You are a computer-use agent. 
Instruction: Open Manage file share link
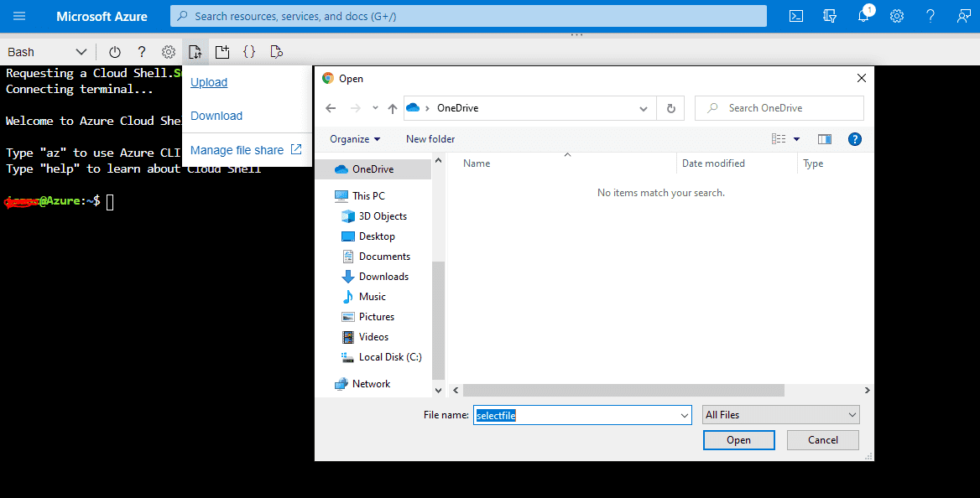point(246,150)
